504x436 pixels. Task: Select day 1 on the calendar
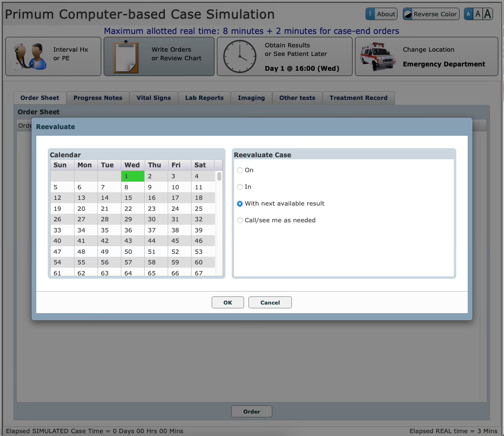pyautogui.click(x=132, y=176)
